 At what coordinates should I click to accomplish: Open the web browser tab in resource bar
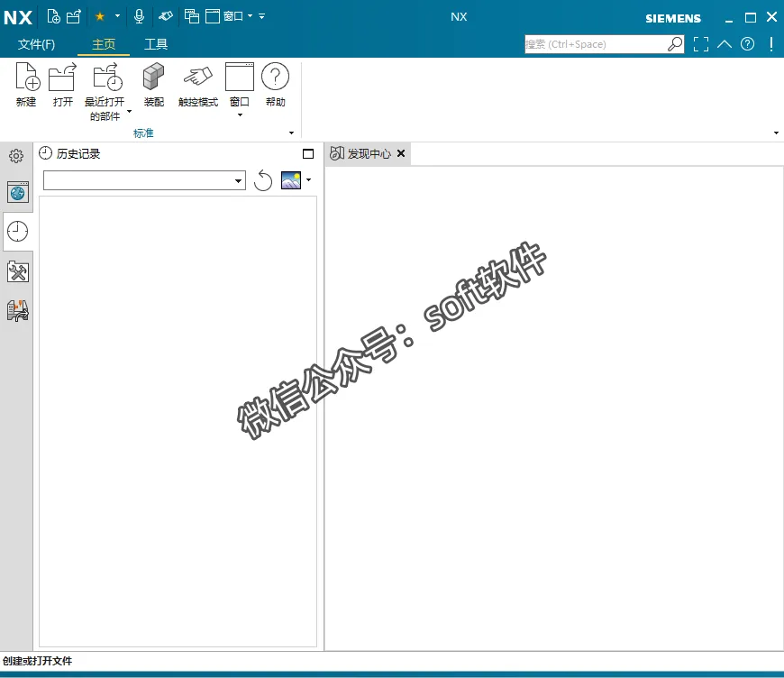pos(17,192)
